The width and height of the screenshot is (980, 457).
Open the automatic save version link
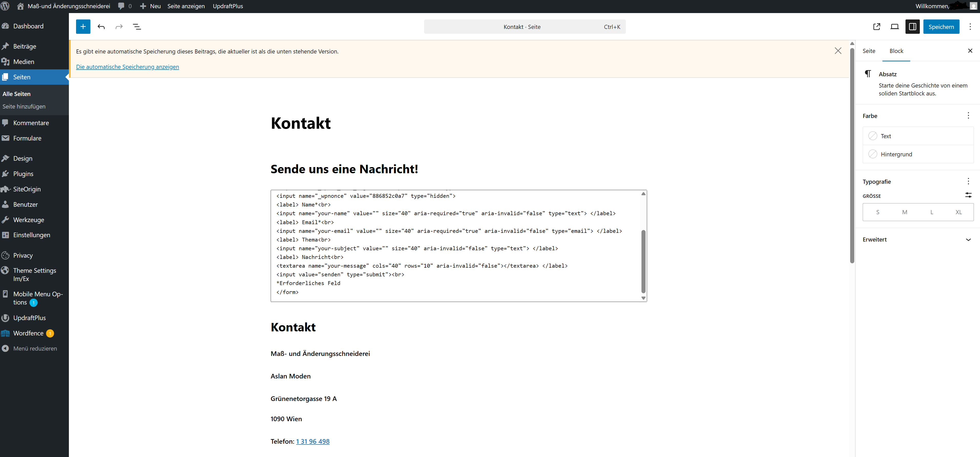click(x=128, y=67)
